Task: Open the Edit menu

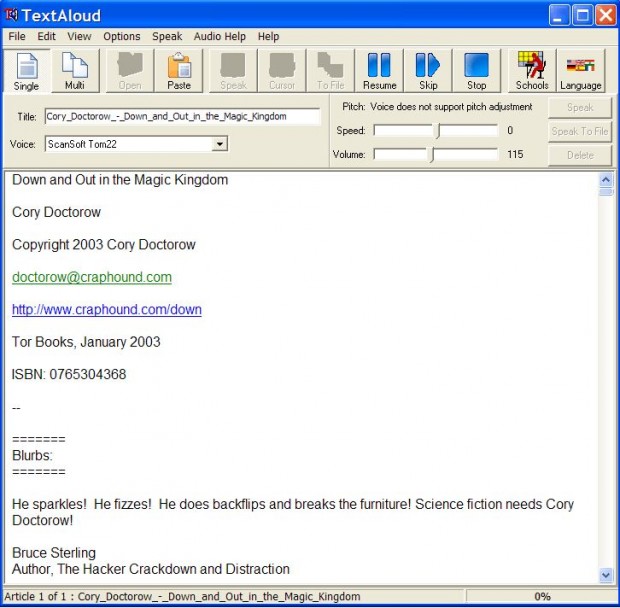Action: coord(46,36)
